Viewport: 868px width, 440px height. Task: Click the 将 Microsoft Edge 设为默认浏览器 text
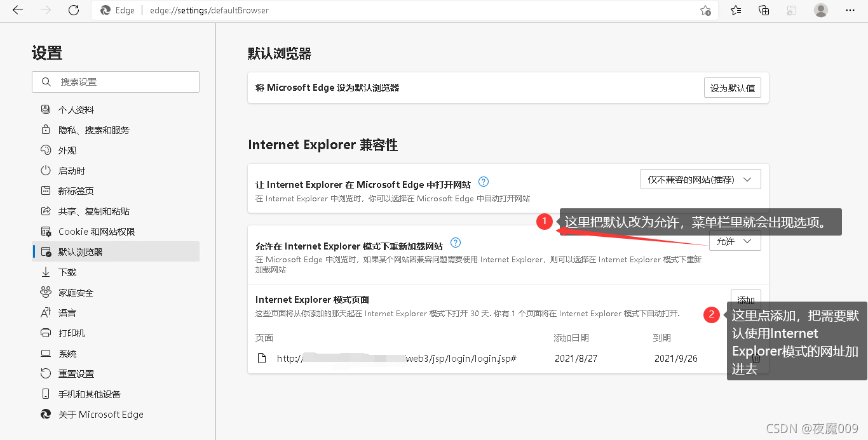click(327, 88)
